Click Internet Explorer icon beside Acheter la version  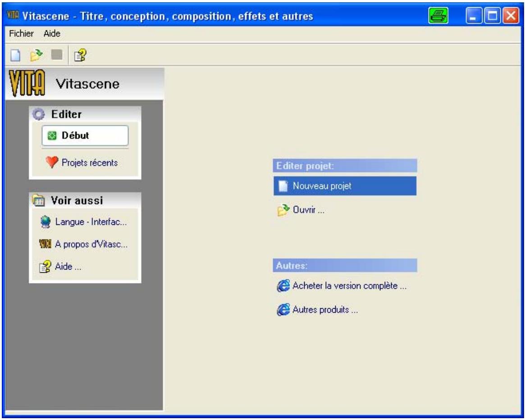coord(283,286)
